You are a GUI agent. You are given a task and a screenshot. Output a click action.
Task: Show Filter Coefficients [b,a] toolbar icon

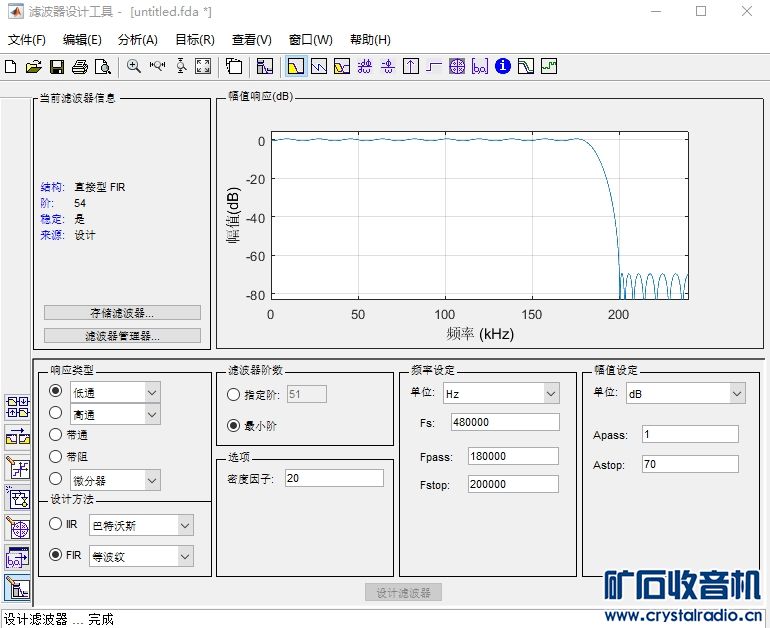pos(480,66)
